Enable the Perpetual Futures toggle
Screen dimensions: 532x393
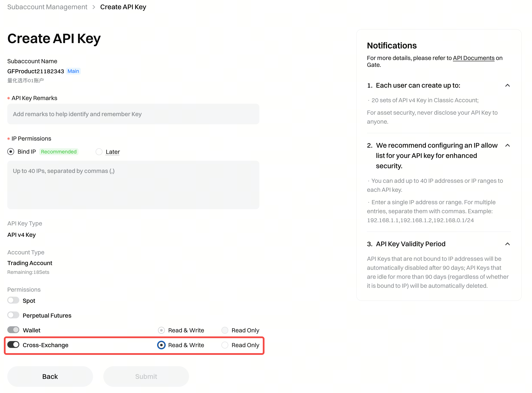(x=13, y=315)
